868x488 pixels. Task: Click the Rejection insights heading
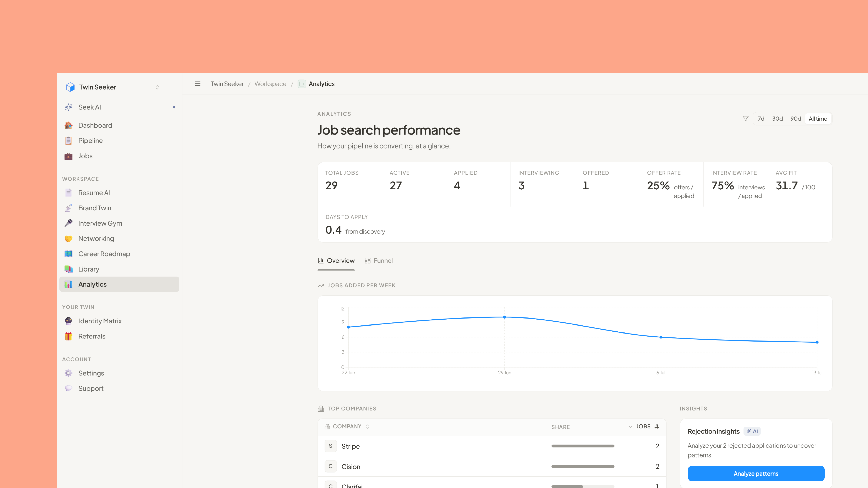(x=713, y=431)
